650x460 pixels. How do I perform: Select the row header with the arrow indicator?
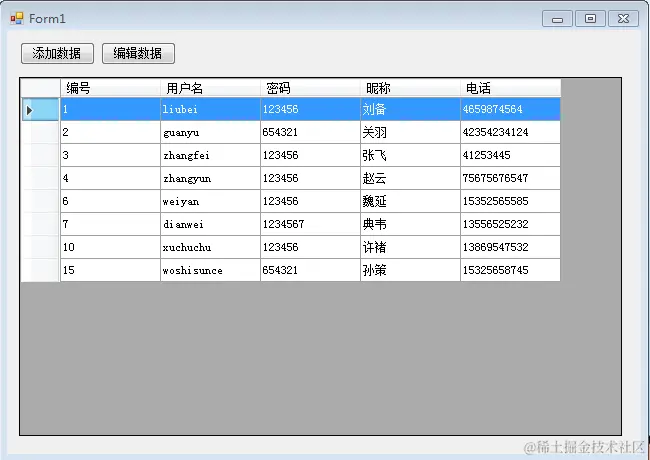[x=40, y=109]
